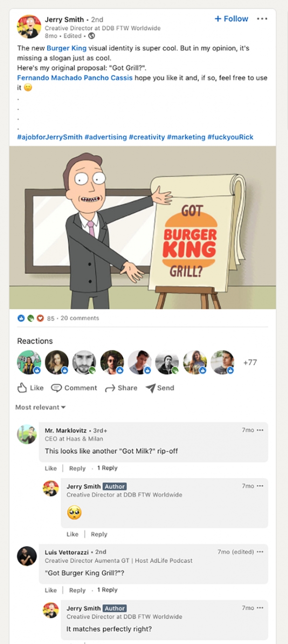The image size is (288, 644).
Task: Reply to Mr. Marklovitz's comment
Action: [77, 468]
